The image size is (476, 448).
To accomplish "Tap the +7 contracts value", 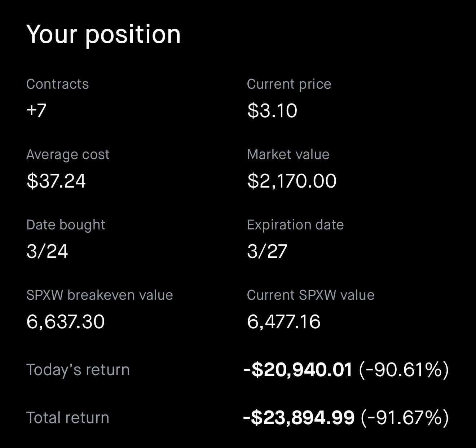I will pos(36,110).
